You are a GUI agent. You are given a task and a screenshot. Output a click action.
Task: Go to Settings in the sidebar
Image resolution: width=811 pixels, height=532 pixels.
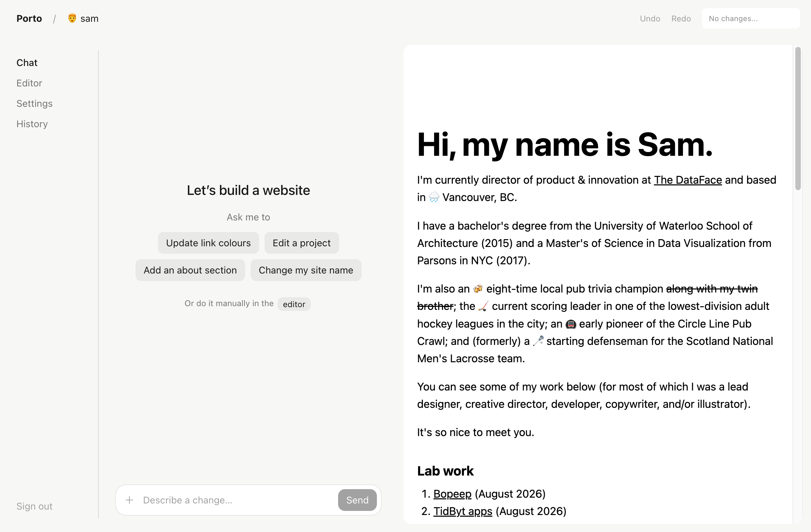[34, 103]
